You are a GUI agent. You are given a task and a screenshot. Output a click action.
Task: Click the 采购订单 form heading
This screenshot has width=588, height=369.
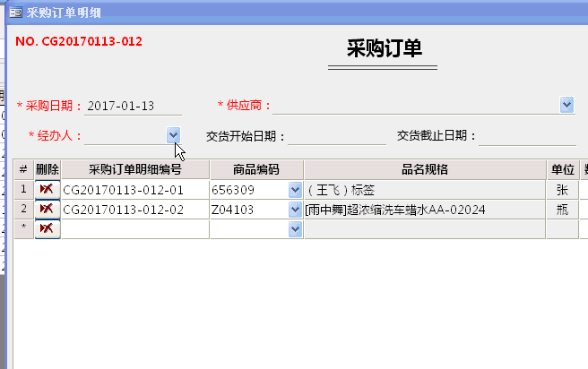pyautogui.click(x=385, y=48)
